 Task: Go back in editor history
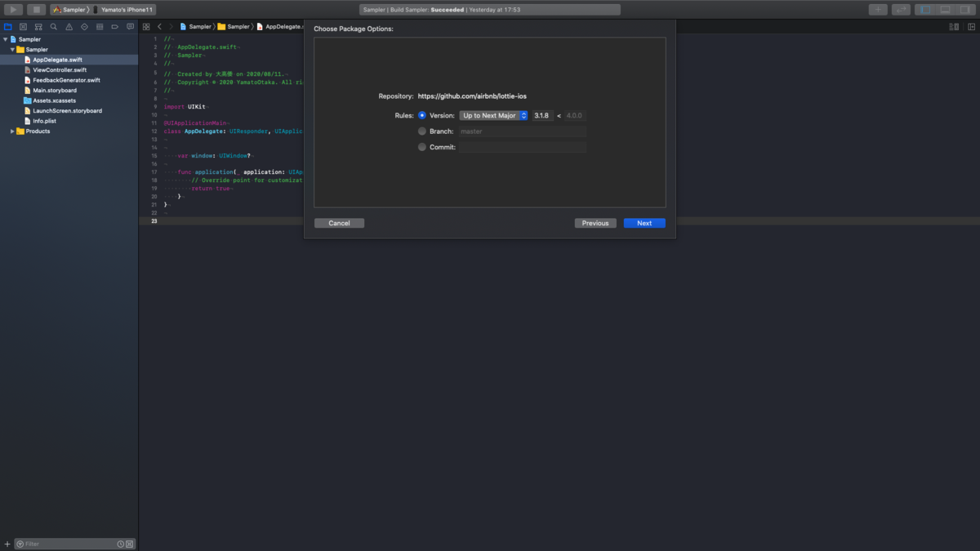[x=159, y=27]
